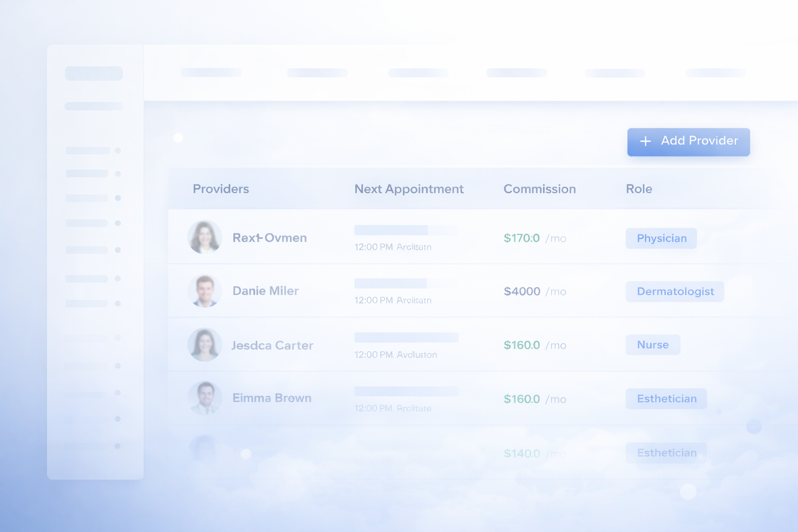Image resolution: width=798 pixels, height=532 pixels.
Task: Click the Add Provider button
Action: coord(688,142)
